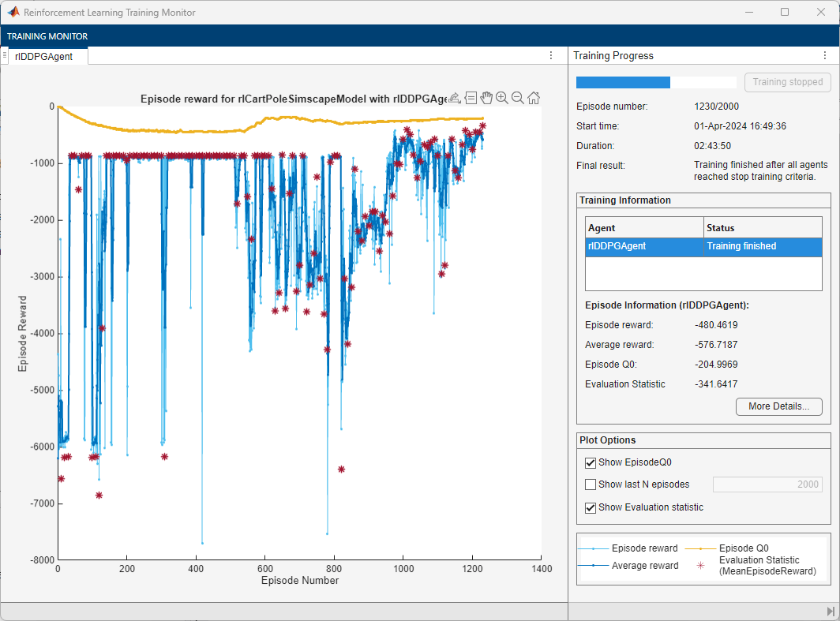Click the MATLAB logo in the title bar

pyautogui.click(x=12, y=13)
